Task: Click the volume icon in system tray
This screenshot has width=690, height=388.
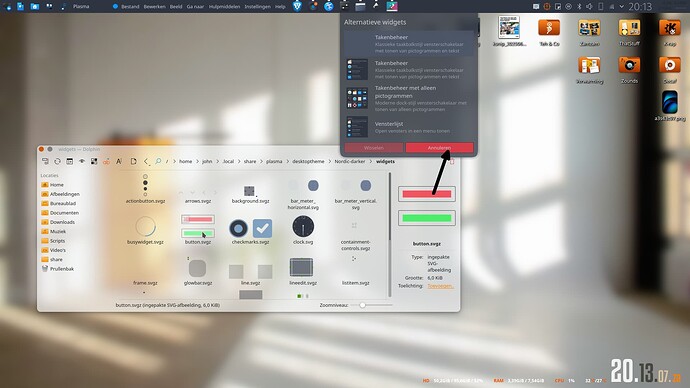Action: [589, 7]
